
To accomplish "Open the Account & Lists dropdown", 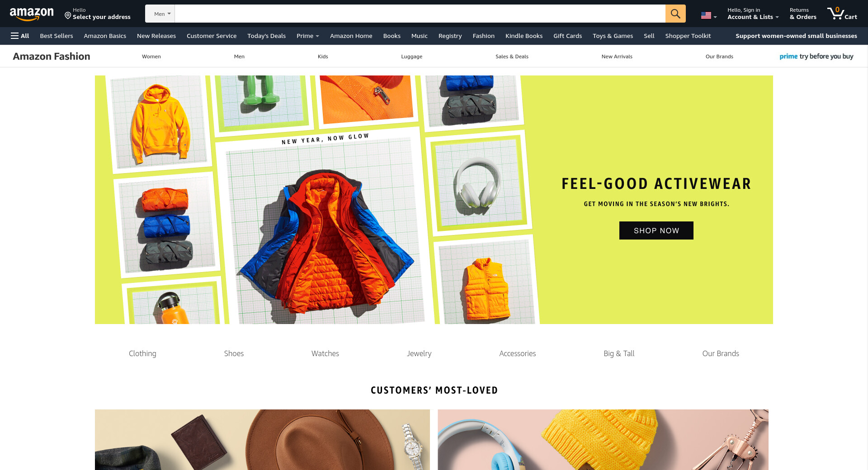I will 753,14.
